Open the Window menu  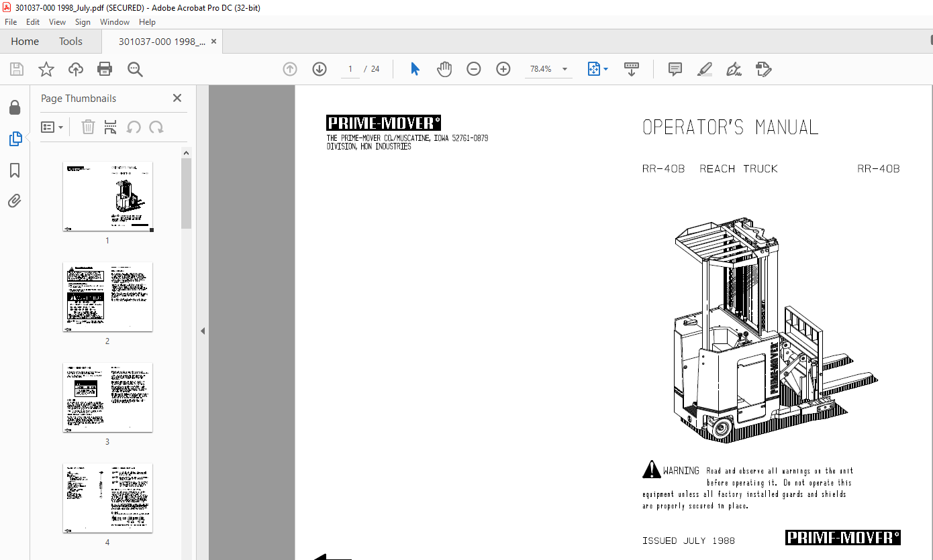click(115, 22)
